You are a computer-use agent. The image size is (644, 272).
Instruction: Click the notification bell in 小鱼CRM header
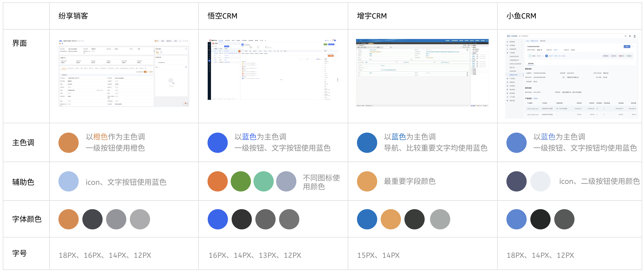630,36
